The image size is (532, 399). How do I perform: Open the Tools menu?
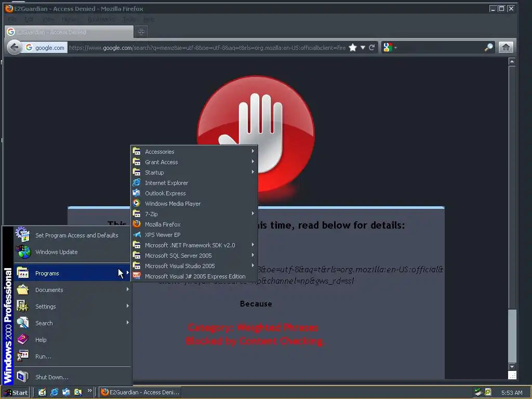(129, 19)
